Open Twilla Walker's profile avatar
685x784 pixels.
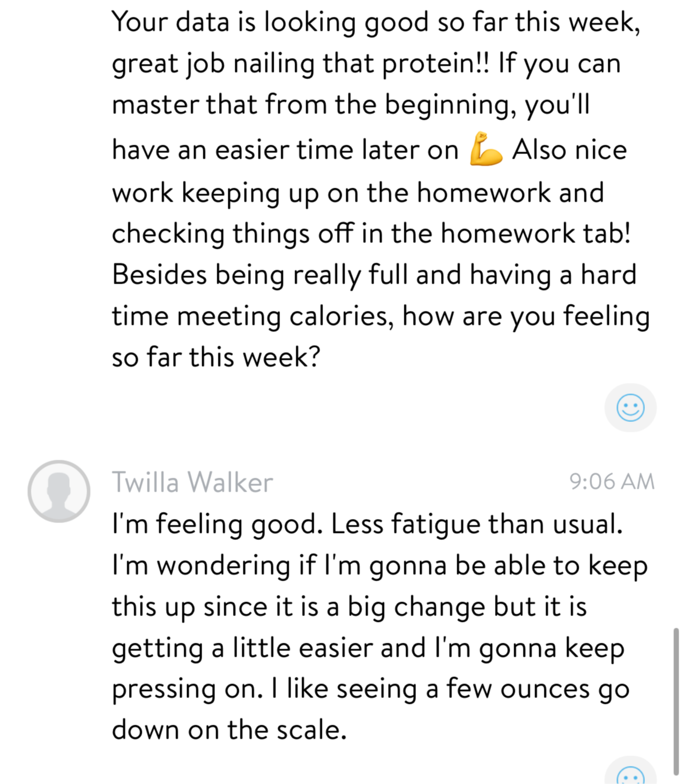click(x=59, y=491)
